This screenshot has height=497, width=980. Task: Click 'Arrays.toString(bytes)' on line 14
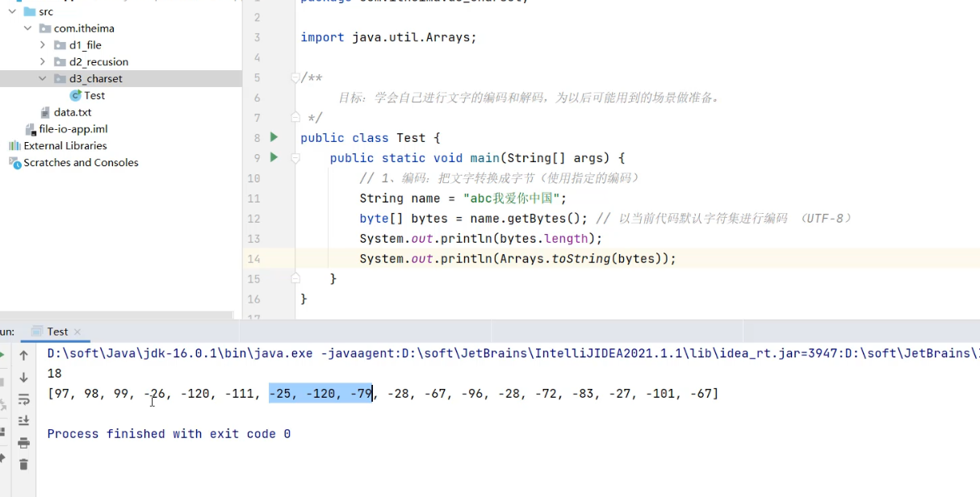click(x=580, y=259)
